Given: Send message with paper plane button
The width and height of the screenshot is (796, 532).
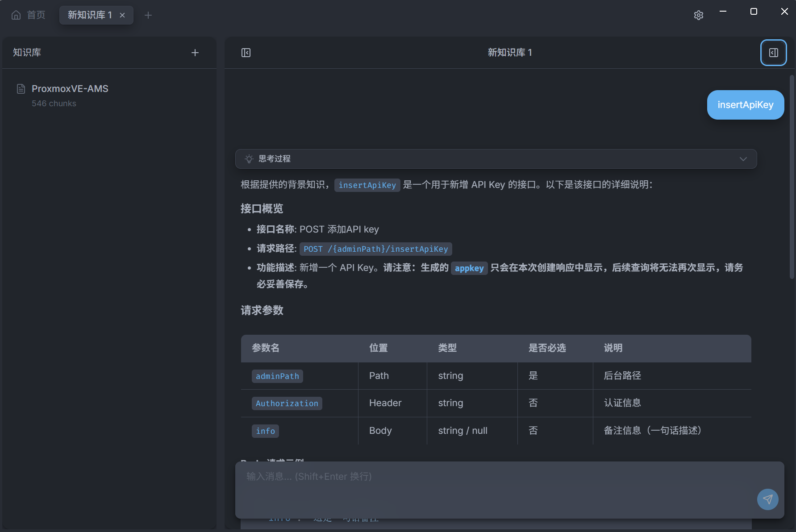Looking at the screenshot, I should pyautogui.click(x=767, y=499).
